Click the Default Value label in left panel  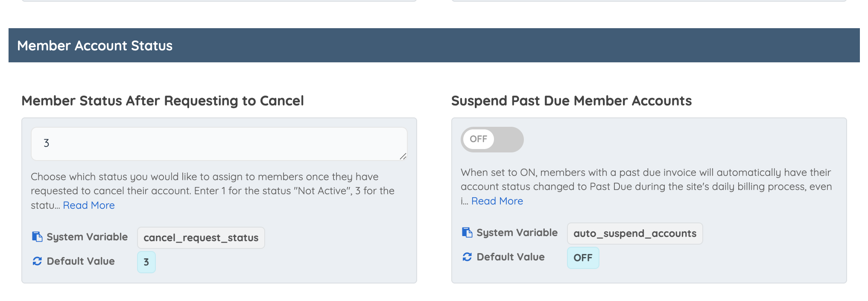tap(81, 261)
